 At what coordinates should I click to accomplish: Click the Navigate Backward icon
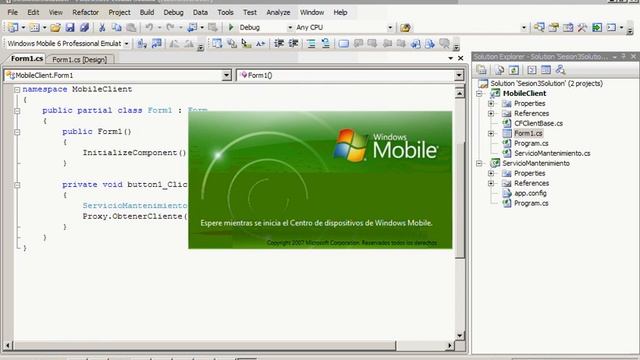192,27
